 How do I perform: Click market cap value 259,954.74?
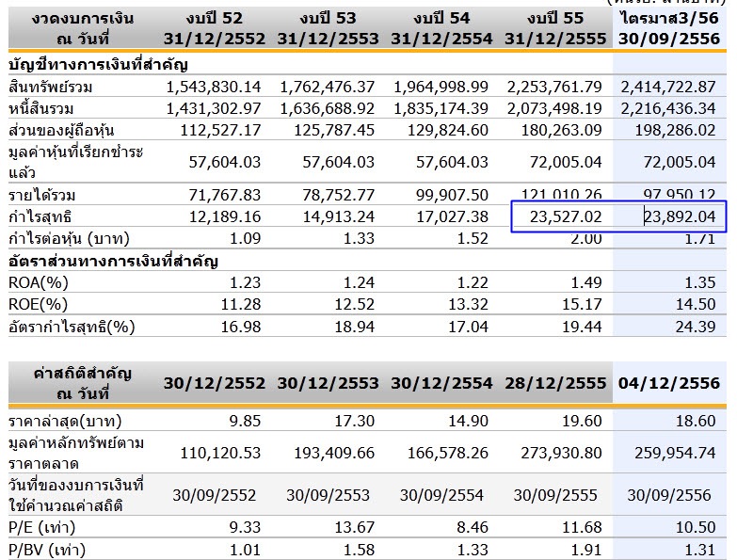tap(675, 453)
